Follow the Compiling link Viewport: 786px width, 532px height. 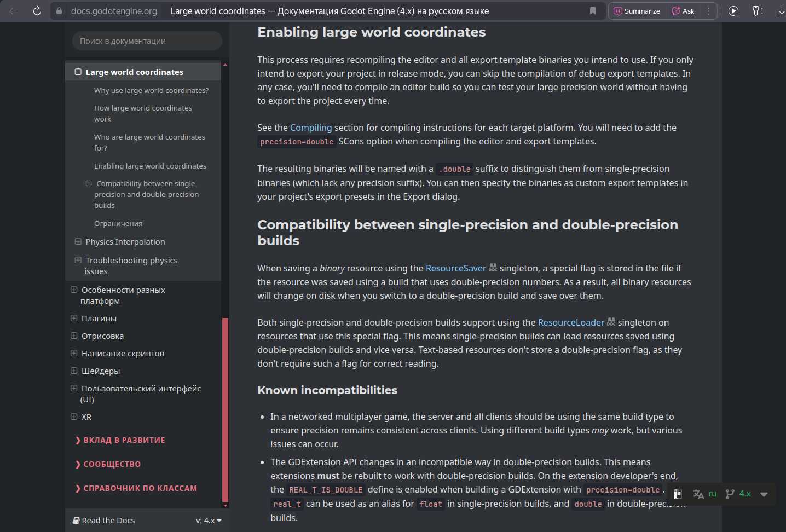click(x=311, y=128)
